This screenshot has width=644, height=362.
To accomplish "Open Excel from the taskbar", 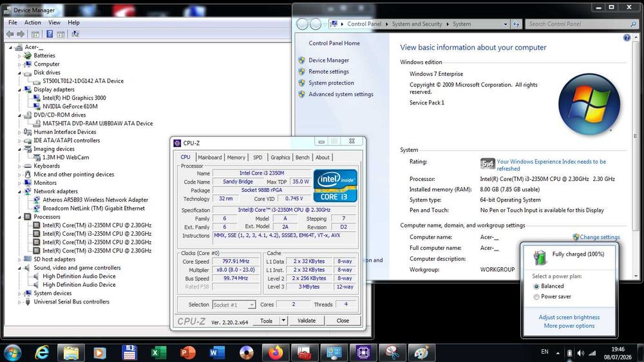I will (158, 352).
